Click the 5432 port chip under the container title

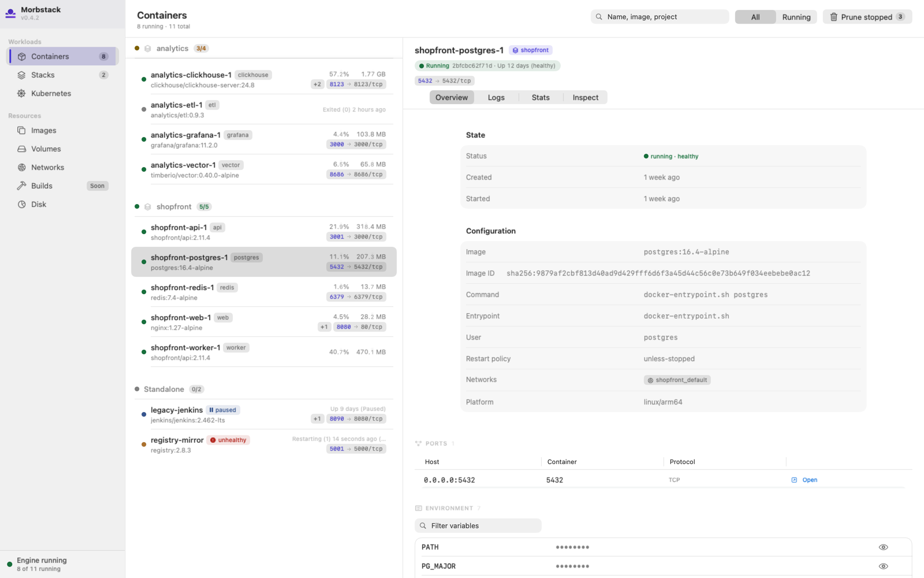click(445, 81)
